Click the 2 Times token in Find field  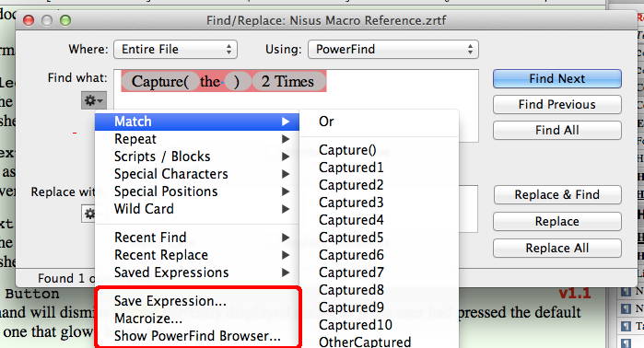click(287, 81)
